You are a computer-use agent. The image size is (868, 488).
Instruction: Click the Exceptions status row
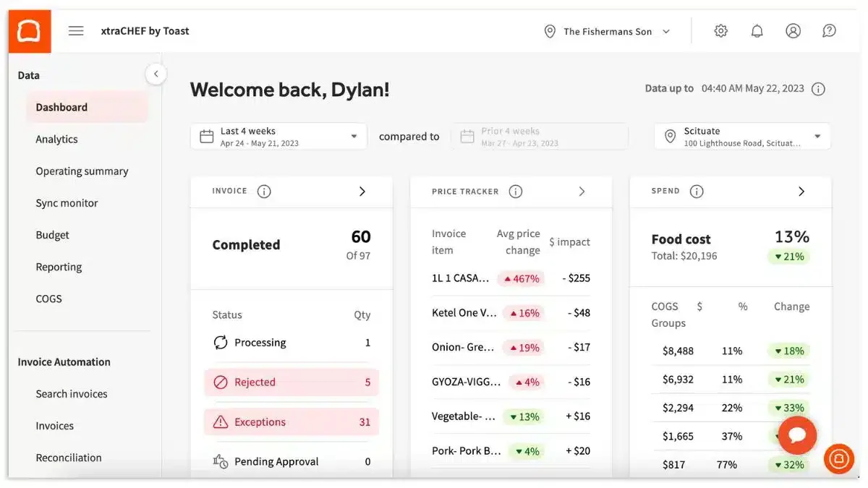click(292, 422)
